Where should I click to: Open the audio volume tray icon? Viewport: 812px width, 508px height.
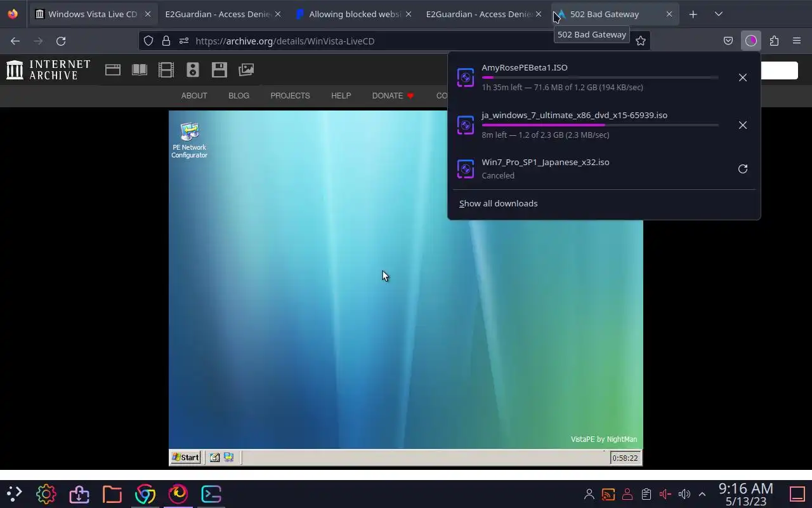point(684,494)
